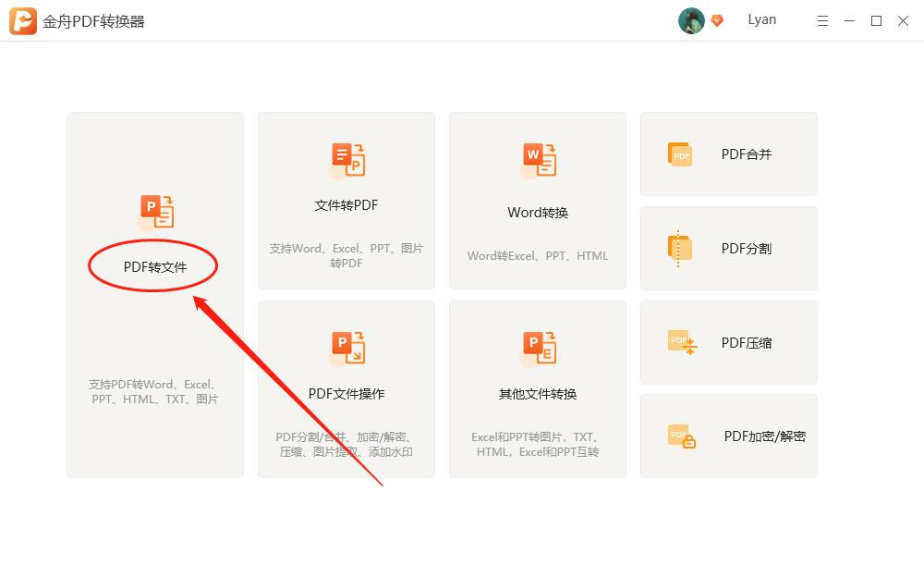
Task: Click the username Lyan
Action: tap(761, 19)
